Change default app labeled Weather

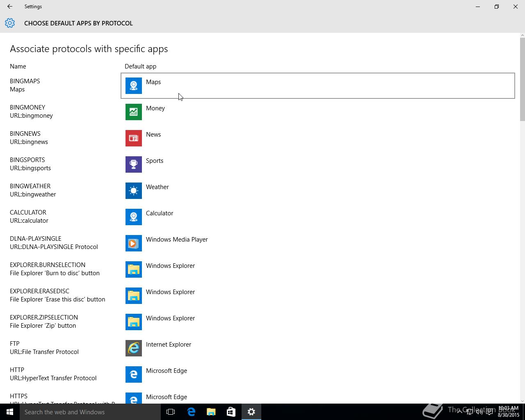157,187
